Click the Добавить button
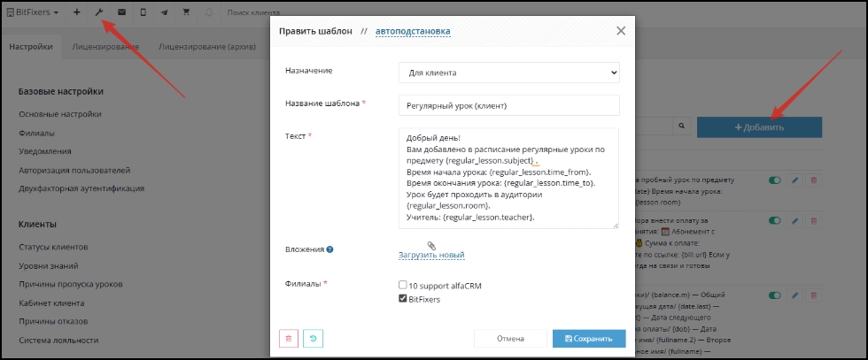Image resolution: width=868 pixels, height=360 pixels. tap(760, 127)
